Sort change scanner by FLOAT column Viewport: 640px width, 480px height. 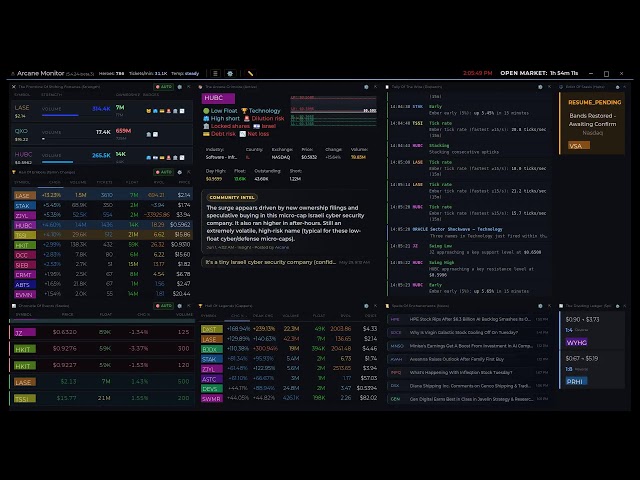(x=132, y=182)
